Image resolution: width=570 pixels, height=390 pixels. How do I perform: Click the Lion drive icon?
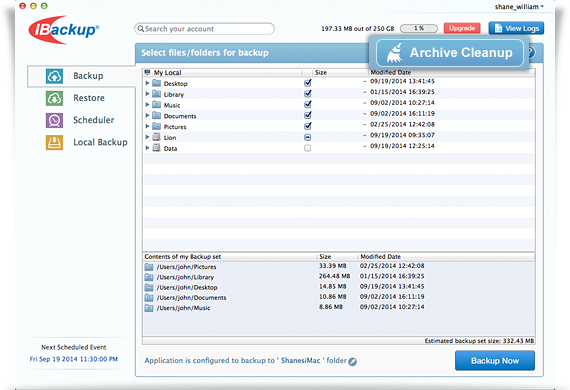tap(156, 137)
